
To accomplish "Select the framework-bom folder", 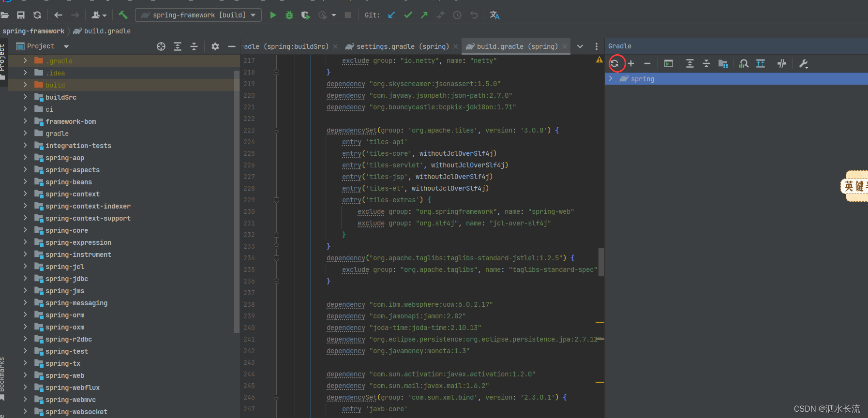I will [71, 121].
